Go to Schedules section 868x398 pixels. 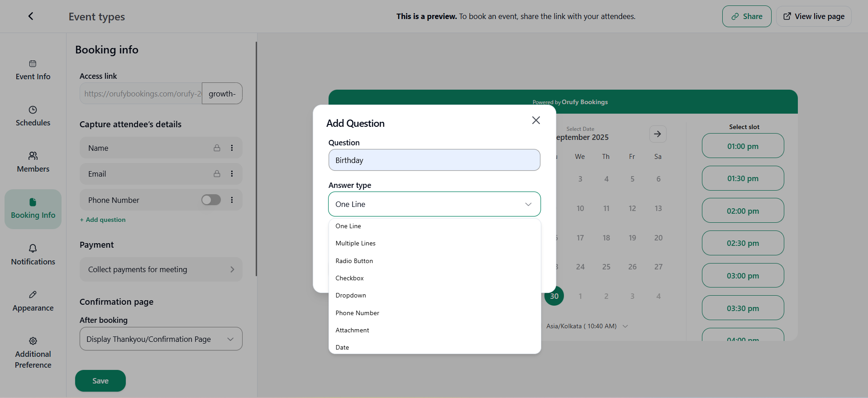(33, 116)
